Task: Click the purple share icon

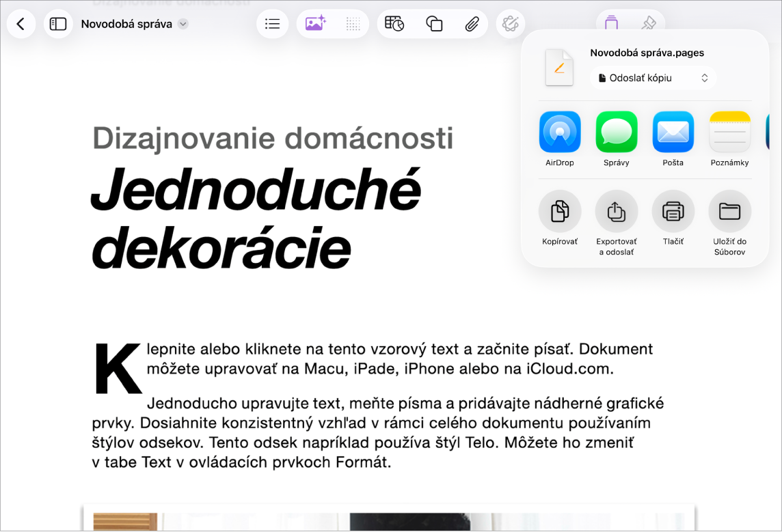Action: pos(611,23)
